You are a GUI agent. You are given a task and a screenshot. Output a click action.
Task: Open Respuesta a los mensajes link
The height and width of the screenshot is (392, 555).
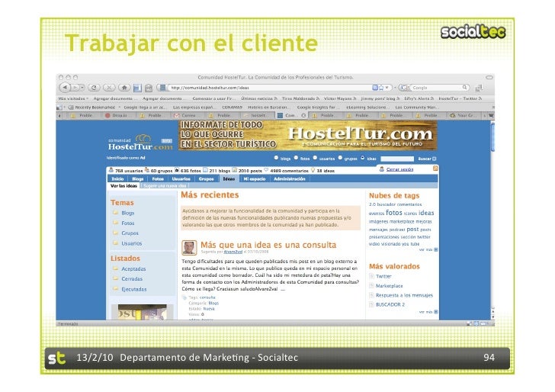(x=404, y=295)
